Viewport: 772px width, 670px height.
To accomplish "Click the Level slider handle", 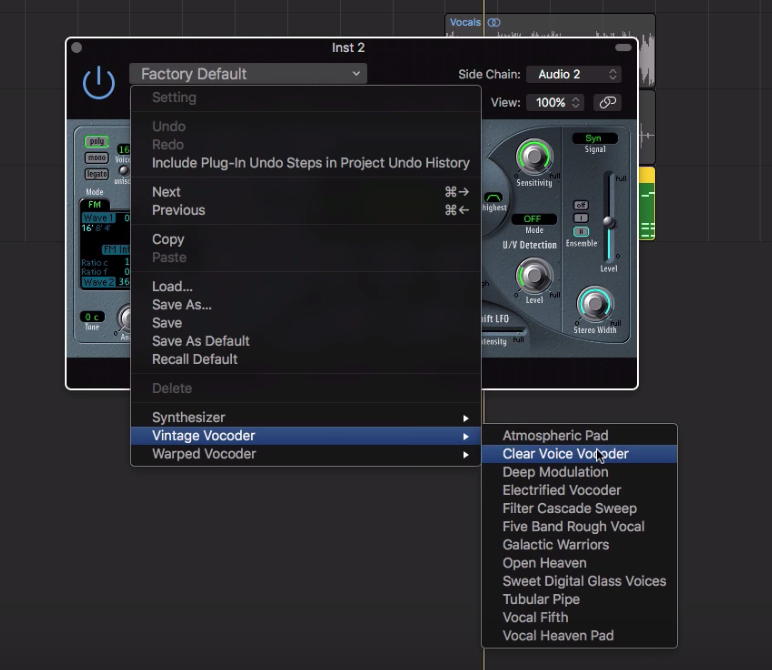I will [x=609, y=222].
